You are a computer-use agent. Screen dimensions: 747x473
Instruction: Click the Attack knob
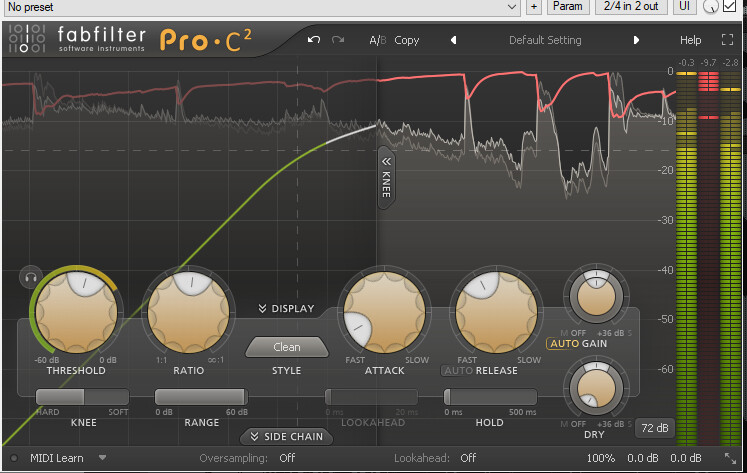point(384,312)
